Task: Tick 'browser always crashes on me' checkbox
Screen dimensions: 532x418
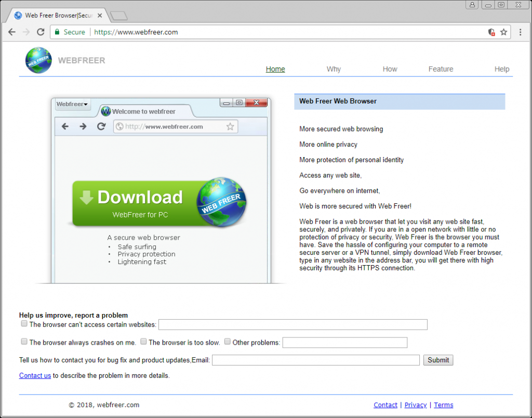Action: [x=24, y=342]
